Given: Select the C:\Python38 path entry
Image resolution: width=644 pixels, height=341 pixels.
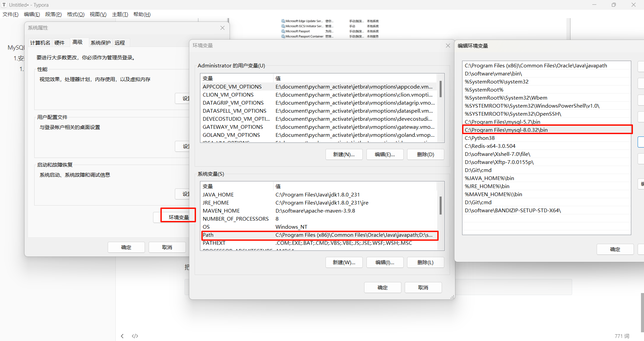Looking at the screenshot, I should click(x=547, y=138).
